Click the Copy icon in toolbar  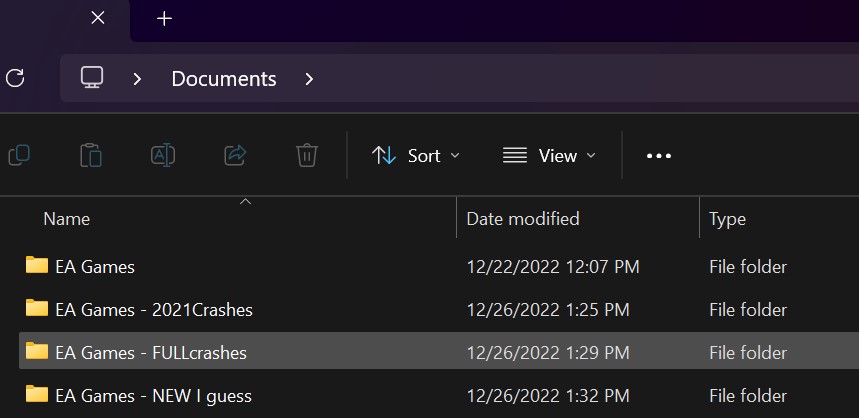point(18,155)
